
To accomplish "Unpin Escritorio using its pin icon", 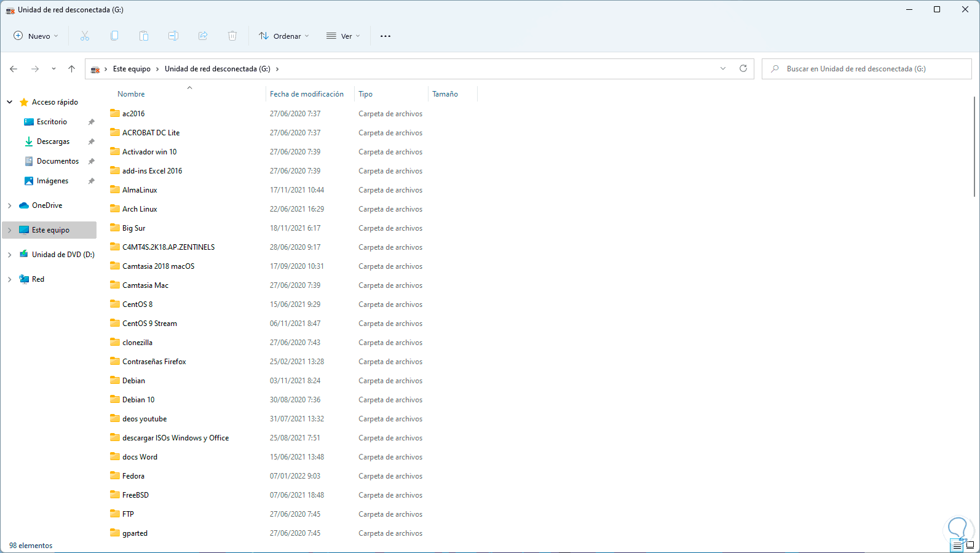I will click(x=91, y=122).
